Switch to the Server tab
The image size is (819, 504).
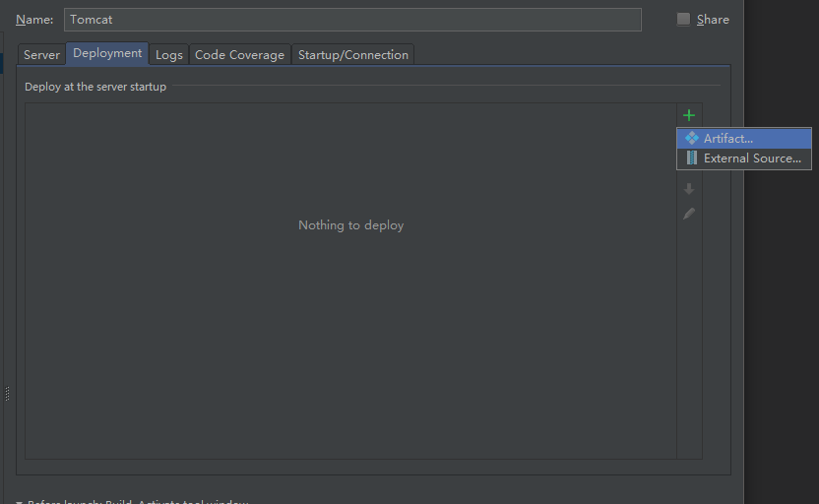(41, 55)
